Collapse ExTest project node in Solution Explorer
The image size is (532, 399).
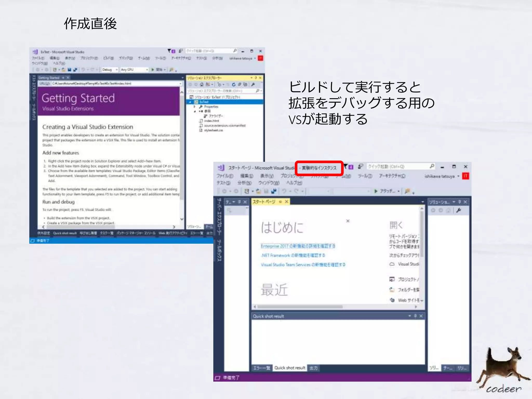pos(190,102)
